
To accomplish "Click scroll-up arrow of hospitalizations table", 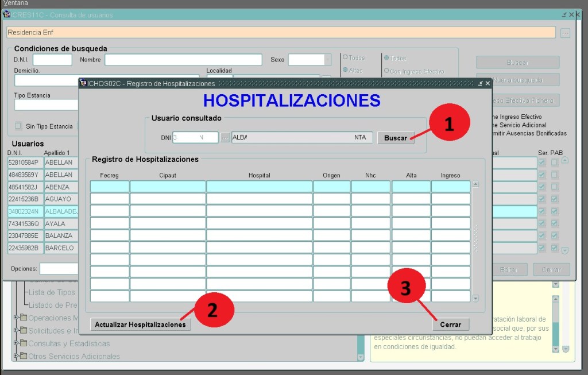I will click(475, 184).
